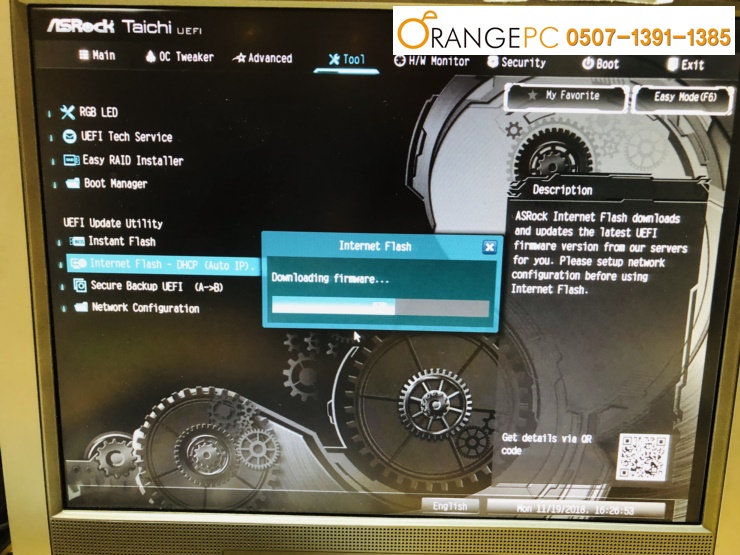Viewport: 740px width, 555px height.
Task: Click the My Favorite button
Action: point(566,96)
